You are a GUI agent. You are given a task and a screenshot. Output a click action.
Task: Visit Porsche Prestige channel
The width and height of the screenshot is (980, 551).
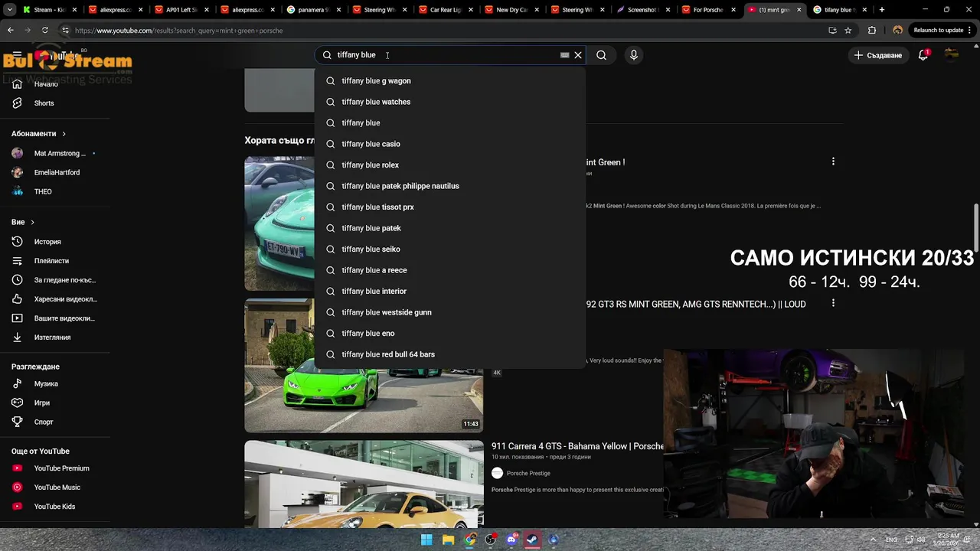click(528, 473)
